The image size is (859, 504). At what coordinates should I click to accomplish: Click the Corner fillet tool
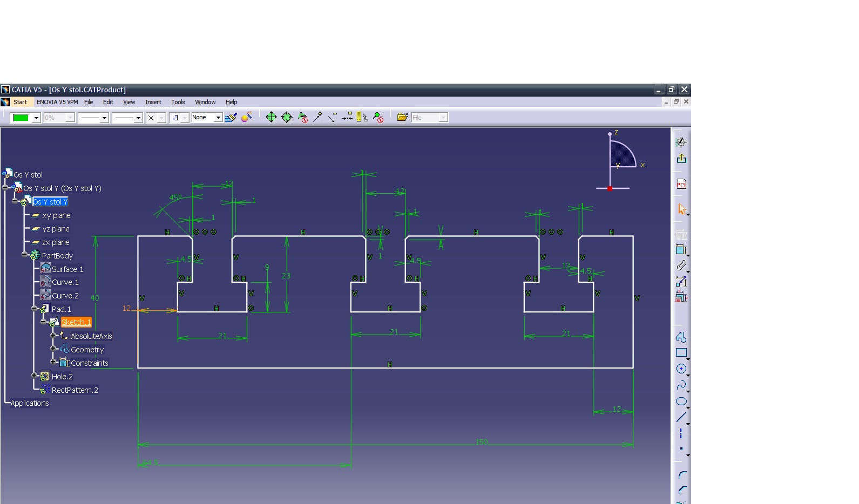[x=682, y=475]
